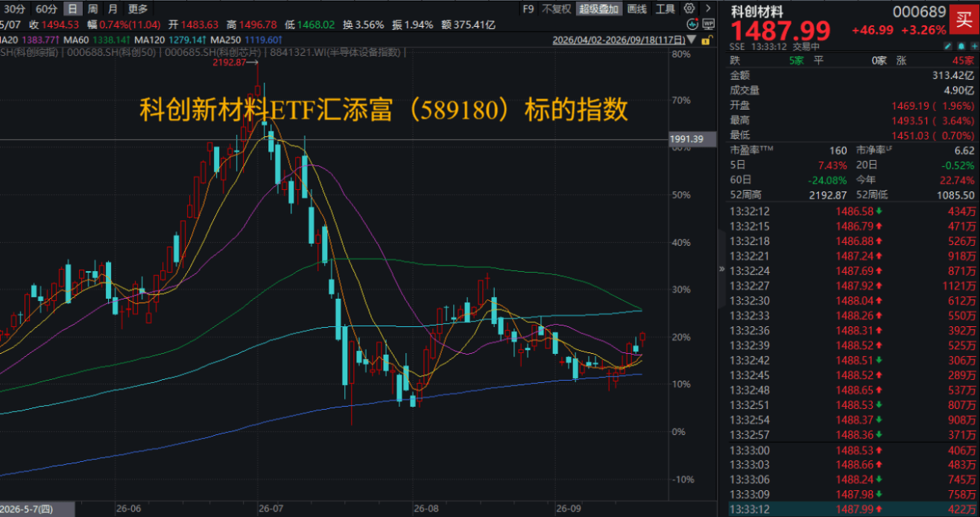Click the 科创材料 index name
This screenshot has width=980, height=517.
click(x=756, y=11)
